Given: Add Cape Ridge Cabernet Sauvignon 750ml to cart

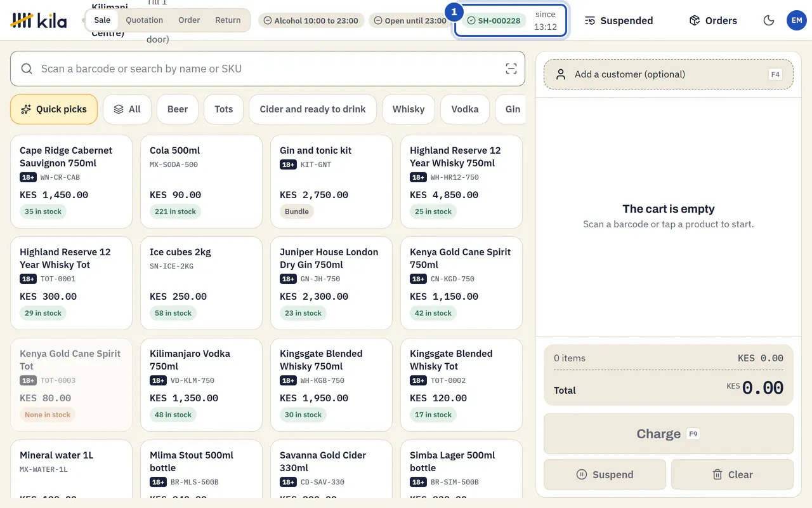Looking at the screenshot, I should [x=71, y=182].
